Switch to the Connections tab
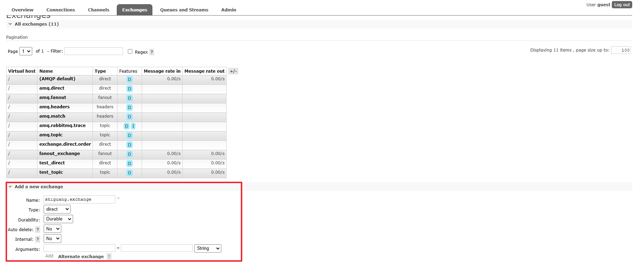This screenshot has width=644, height=264. pos(61,10)
